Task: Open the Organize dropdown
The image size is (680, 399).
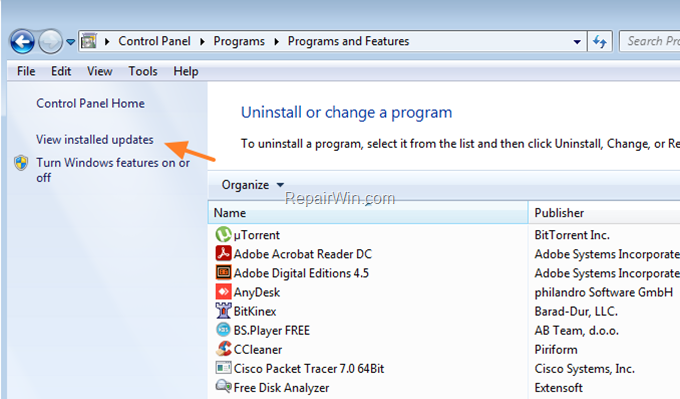Action: [x=252, y=185]
